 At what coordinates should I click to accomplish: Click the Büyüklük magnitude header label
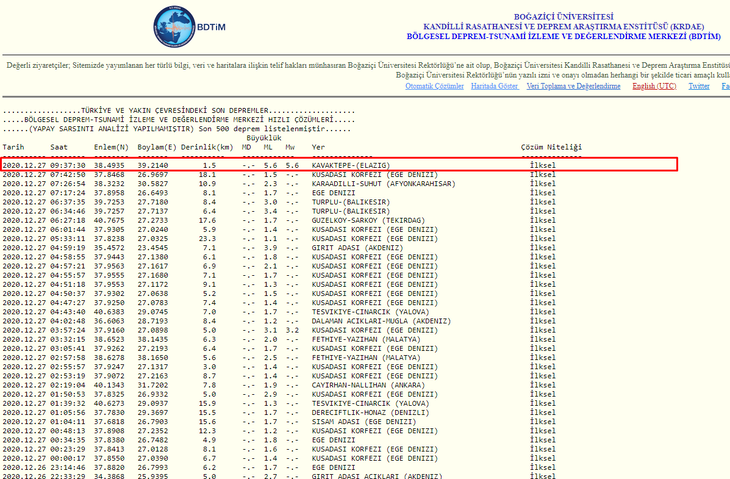[264, 138]
